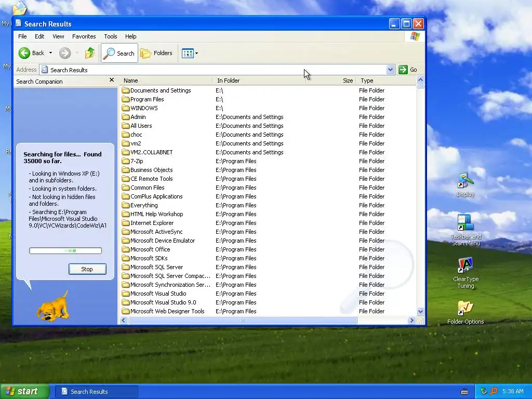The image size is (532, 399).
Task: Select the WINDOWS folder icon
Action: 126,108
